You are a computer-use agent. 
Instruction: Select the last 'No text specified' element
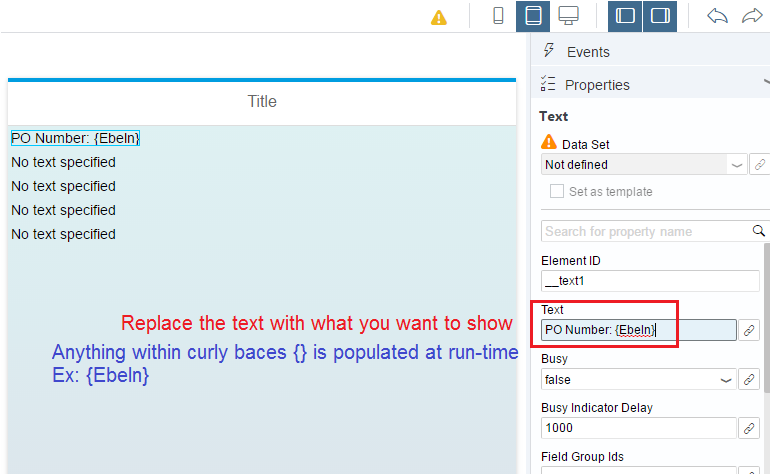pyautogui.click(x=63, y=234)
